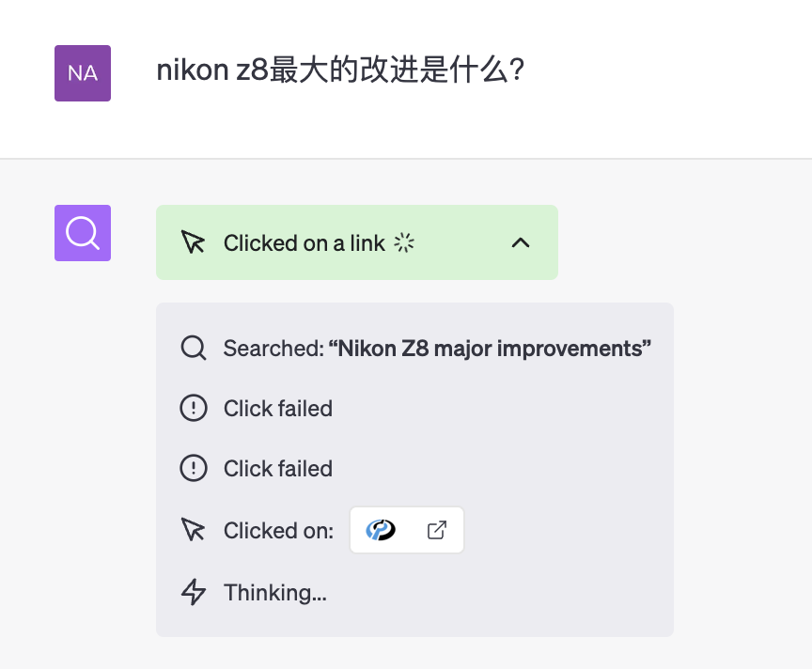Click the magnifier icon beside Searched
This screenshot has height=669, width=812.
click(193, 349)
